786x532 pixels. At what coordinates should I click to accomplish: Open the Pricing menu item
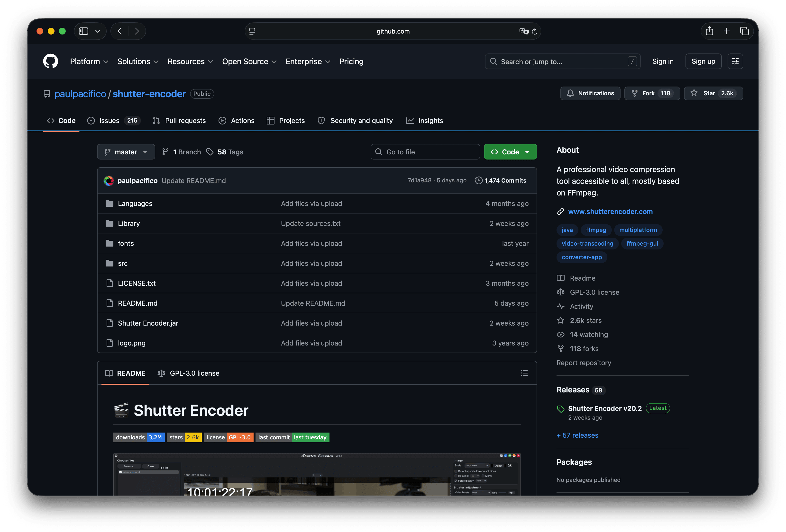[x=351, y=62]
